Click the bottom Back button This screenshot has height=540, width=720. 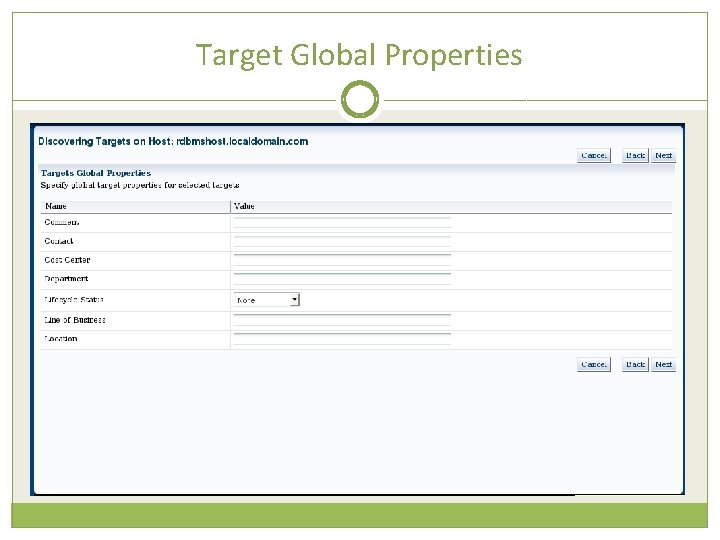click(636, 365)
